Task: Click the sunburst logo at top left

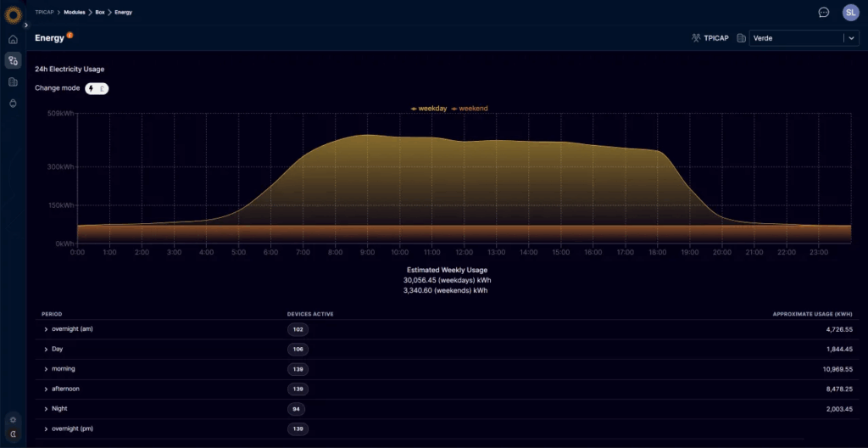Action: coord(13,13)
